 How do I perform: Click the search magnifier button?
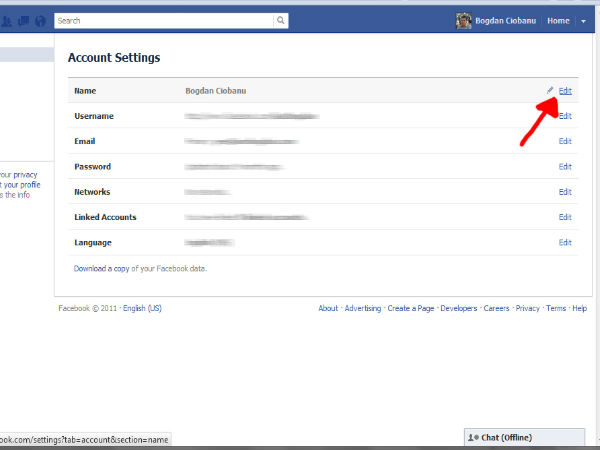pyautogui.click(x=281, y=20)
